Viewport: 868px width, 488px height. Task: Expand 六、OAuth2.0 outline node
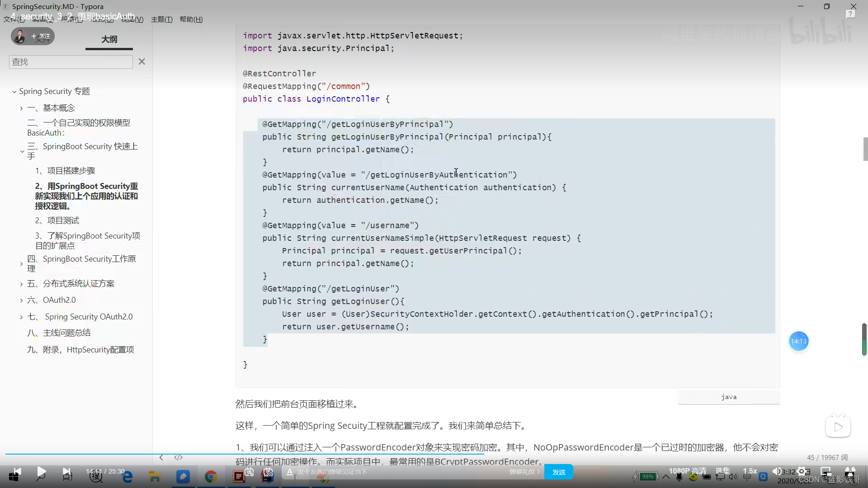[21, 300]
